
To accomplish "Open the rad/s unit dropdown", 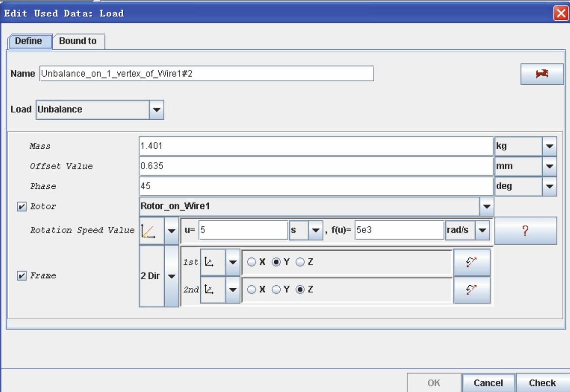I will (x=482, y=230).
